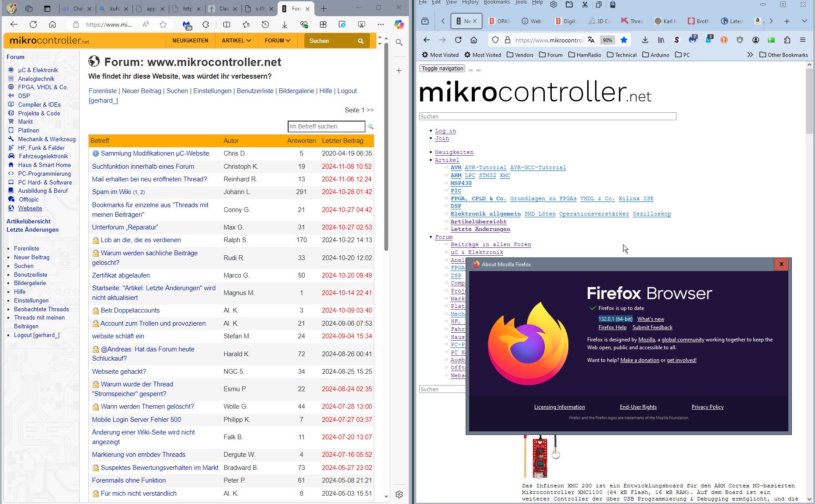Show more Firefox bookmarks via double chevron
The height and width of the screenshot is (504, 815).
(x=750, y=55)
